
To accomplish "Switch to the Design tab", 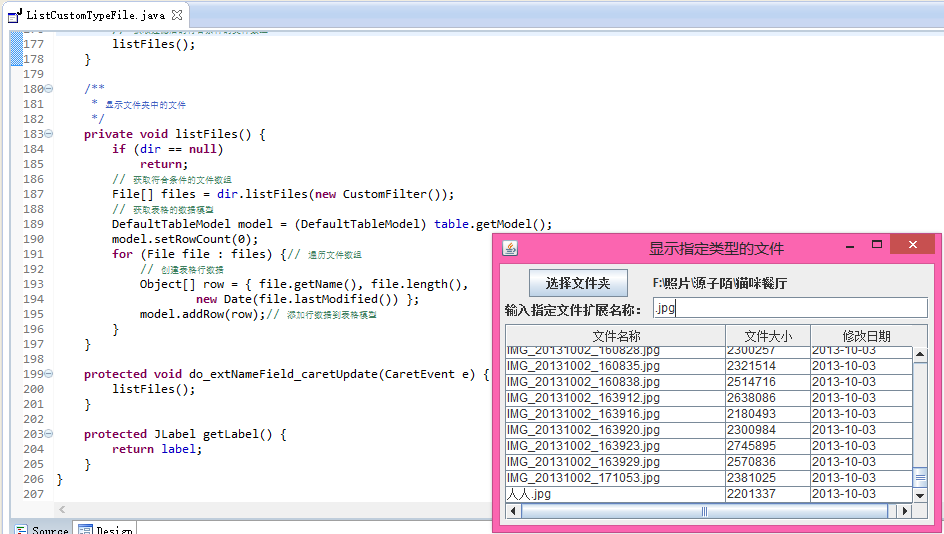I will pos(105,529).
